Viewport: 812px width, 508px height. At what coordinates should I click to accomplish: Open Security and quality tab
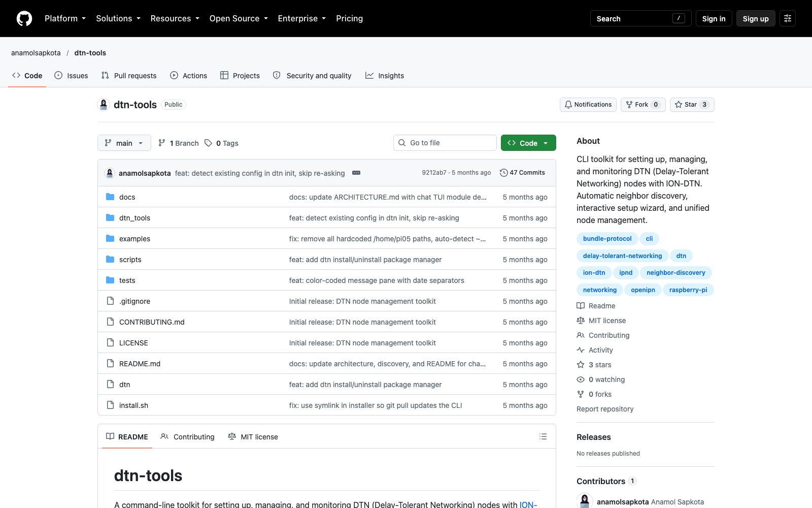[312, 76]
